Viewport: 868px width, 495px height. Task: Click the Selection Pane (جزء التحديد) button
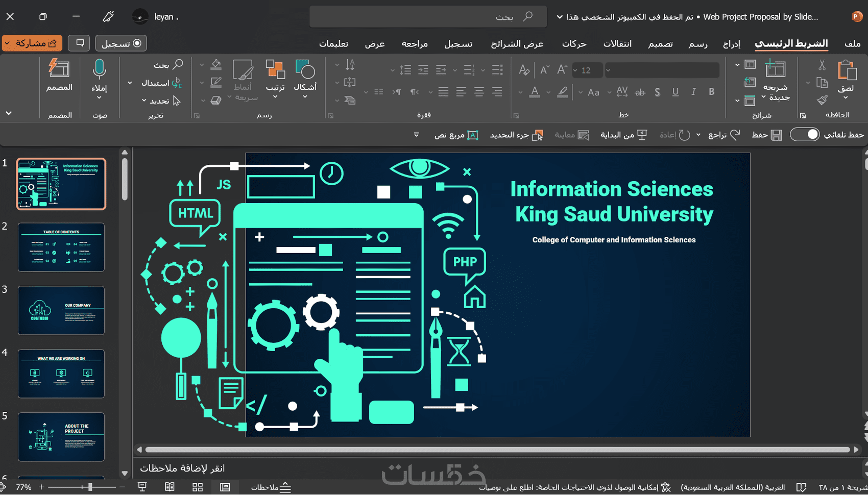tap(517, 135)
